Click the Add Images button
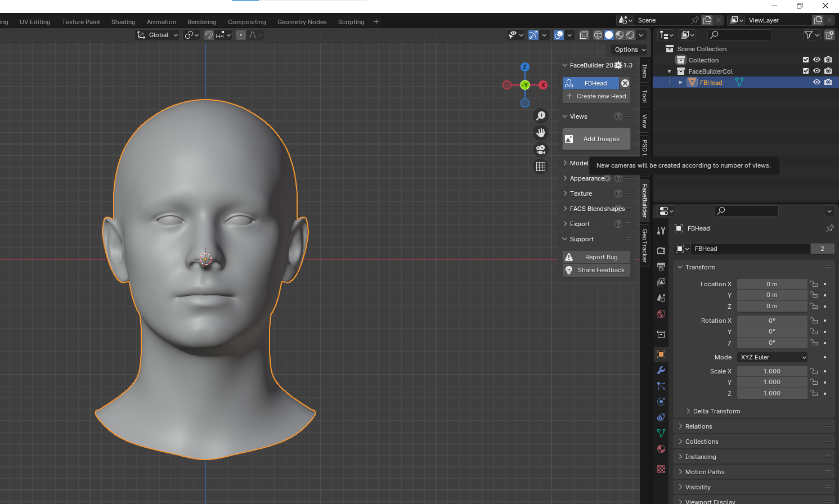This screenshot has height=504, width=839. (x=596, y=139)
